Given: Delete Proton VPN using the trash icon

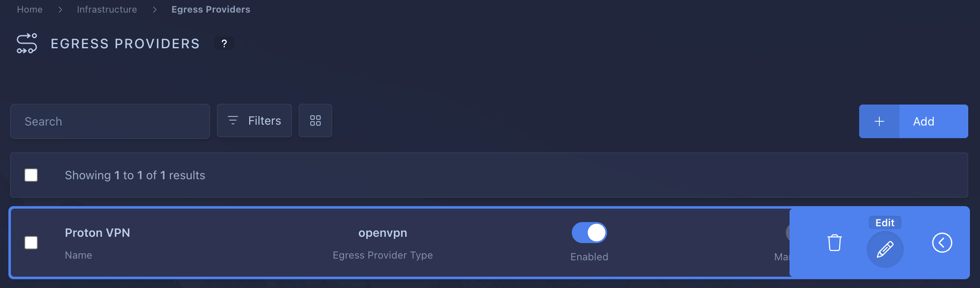Looking at the screenshot, I should tap(834, 243).
